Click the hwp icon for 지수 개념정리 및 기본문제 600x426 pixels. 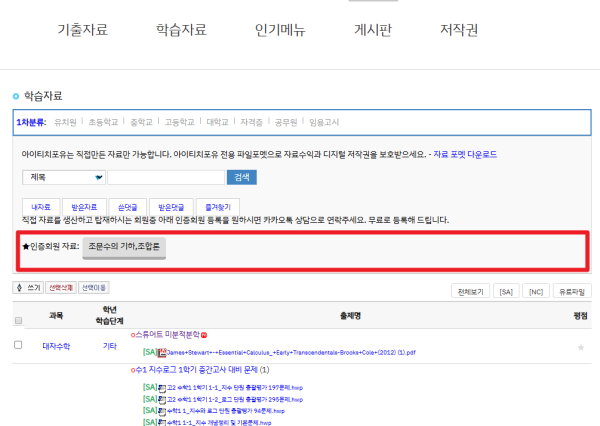163,422
